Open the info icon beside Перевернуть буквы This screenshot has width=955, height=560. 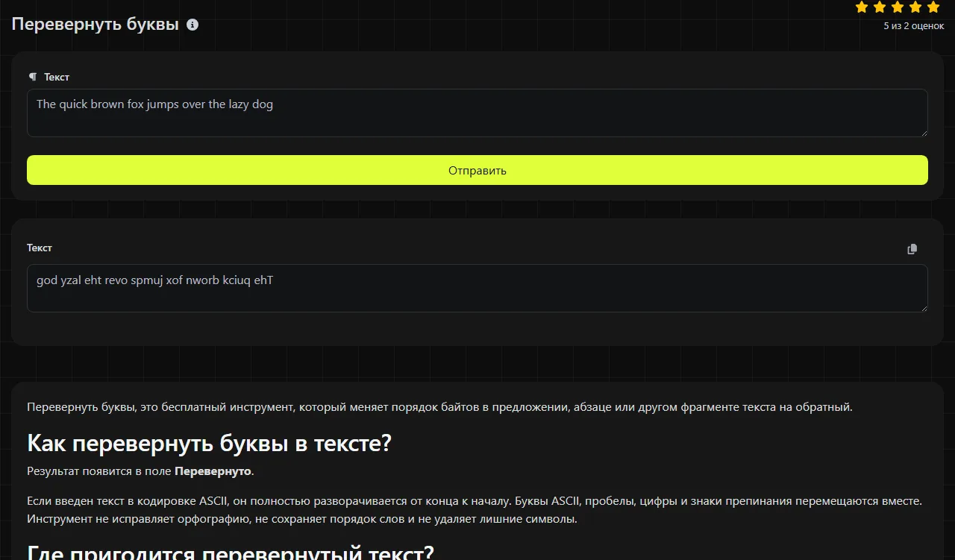[x=192, y=25]
